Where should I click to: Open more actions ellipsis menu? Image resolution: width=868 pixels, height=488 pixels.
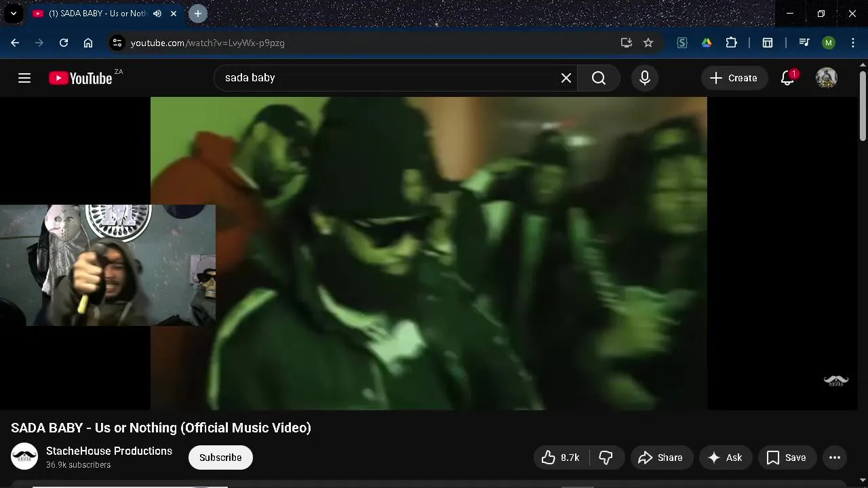point(835,457)
